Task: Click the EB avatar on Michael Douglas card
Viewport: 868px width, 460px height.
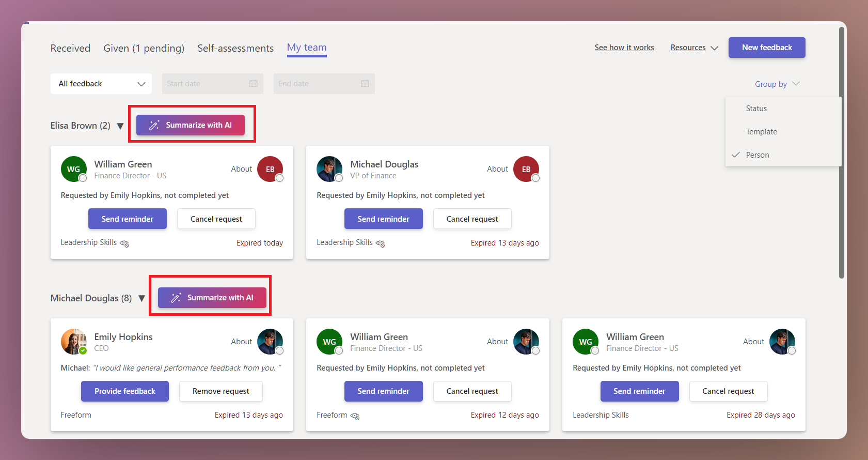Action: [x=526, y=169]
